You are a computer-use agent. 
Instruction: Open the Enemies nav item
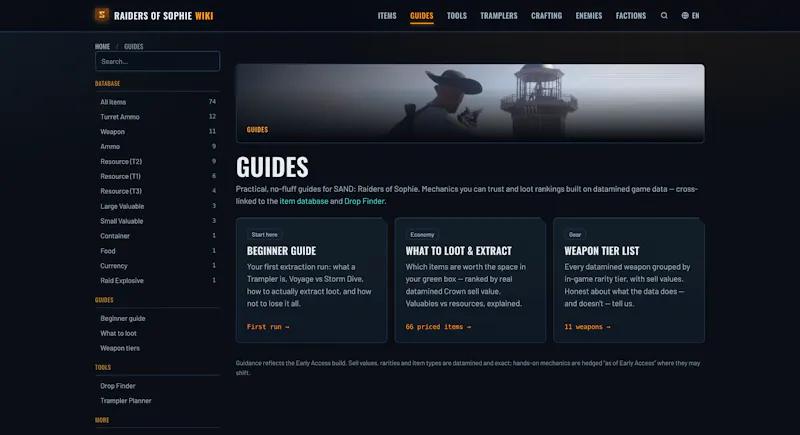pos(589,16)
